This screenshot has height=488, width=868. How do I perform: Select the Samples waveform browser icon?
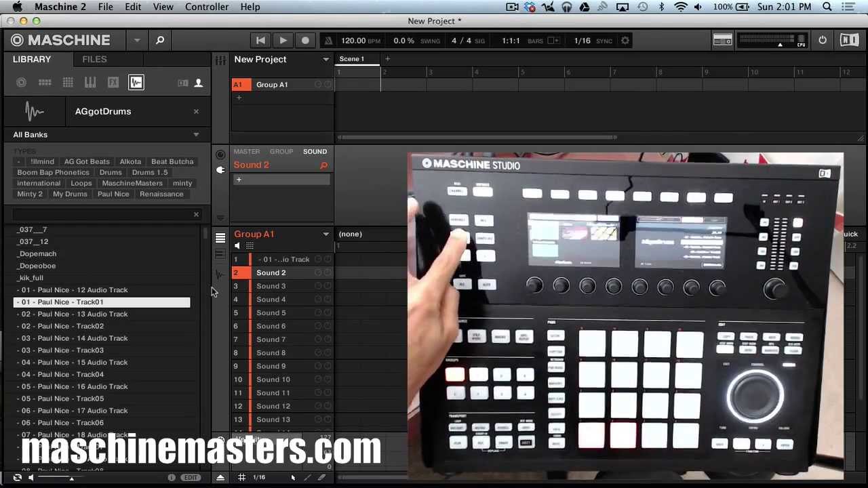coord(136,83)
